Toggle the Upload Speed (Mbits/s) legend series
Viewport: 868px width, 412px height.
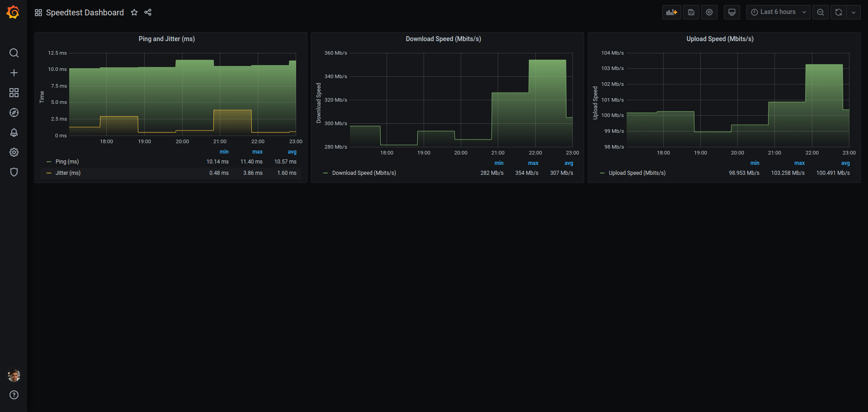pyautogui.click(x=637, y=173)
